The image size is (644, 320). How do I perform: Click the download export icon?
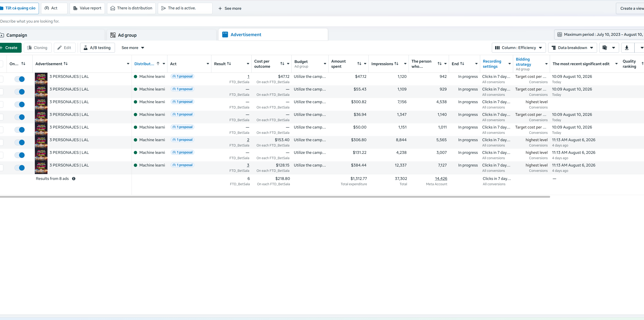[x=627, y=48]
